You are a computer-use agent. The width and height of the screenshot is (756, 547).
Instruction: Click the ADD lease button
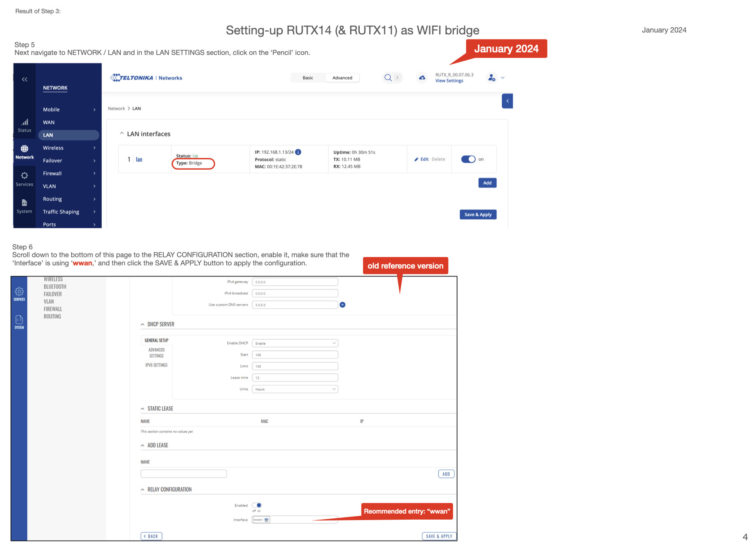[x=446, y=474]
